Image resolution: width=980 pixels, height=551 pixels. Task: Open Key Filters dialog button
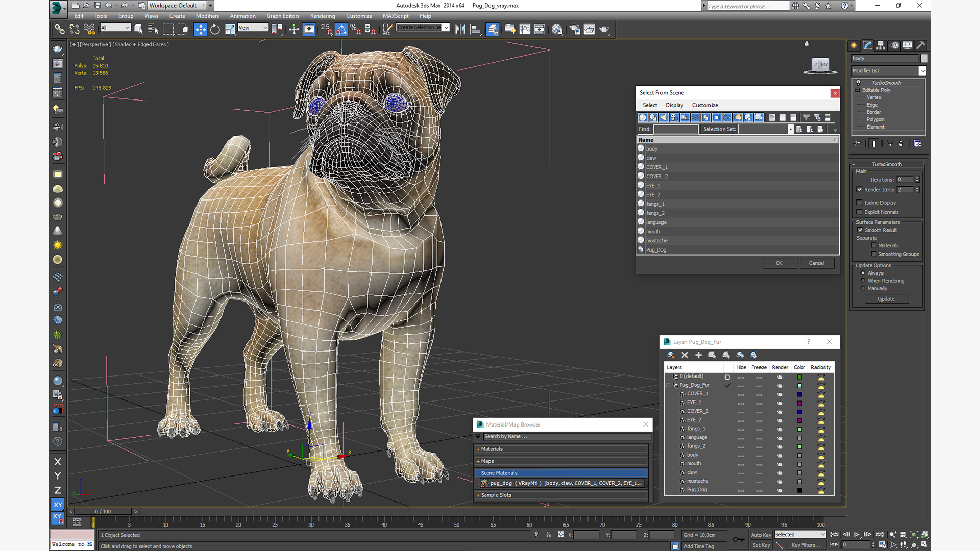pos(806,545)
